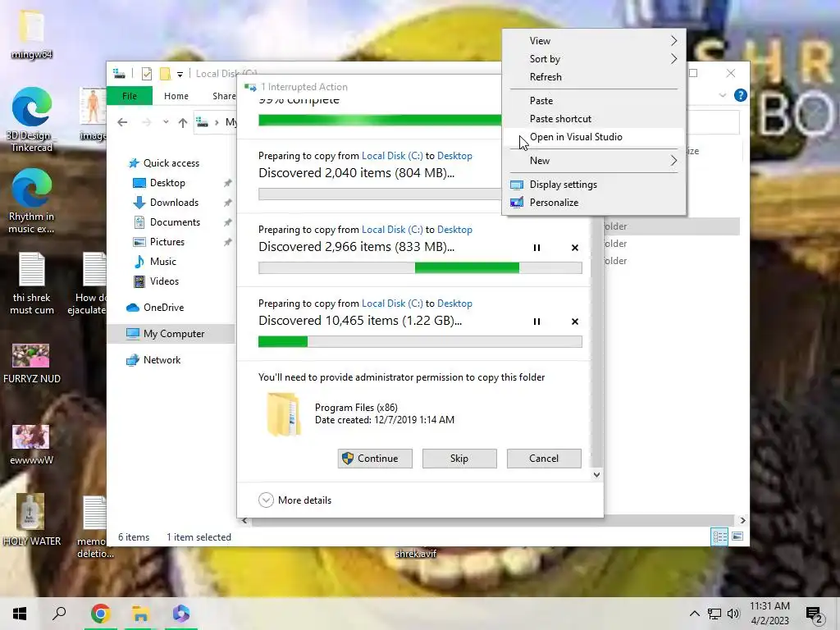The width and height of the screenshot is (840, 630).
Task: Open the notification center icon
Action: click(x=815, y=614)
